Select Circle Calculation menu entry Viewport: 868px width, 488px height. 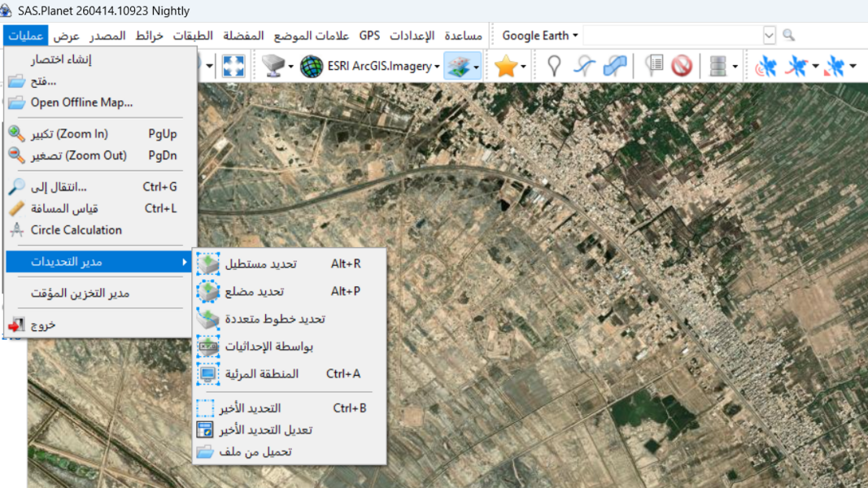tap(76, 230)
